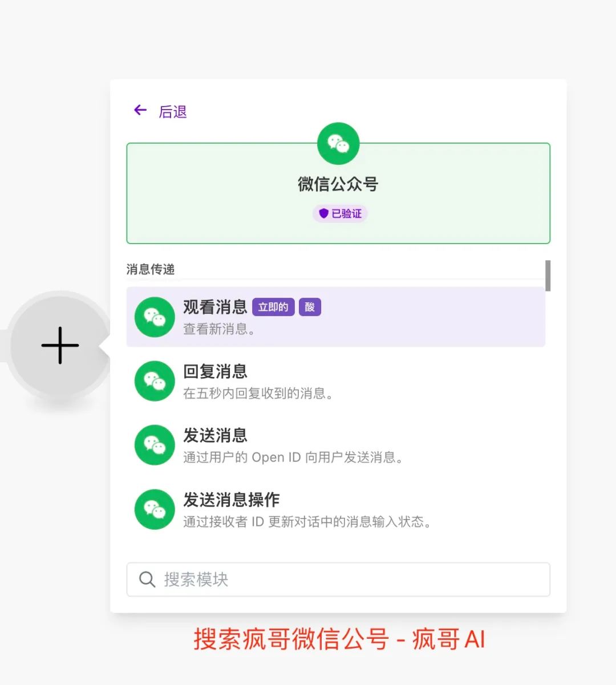616x685 pixels.
Task: Click the module list scrollbar thumb
Action: 548,276
